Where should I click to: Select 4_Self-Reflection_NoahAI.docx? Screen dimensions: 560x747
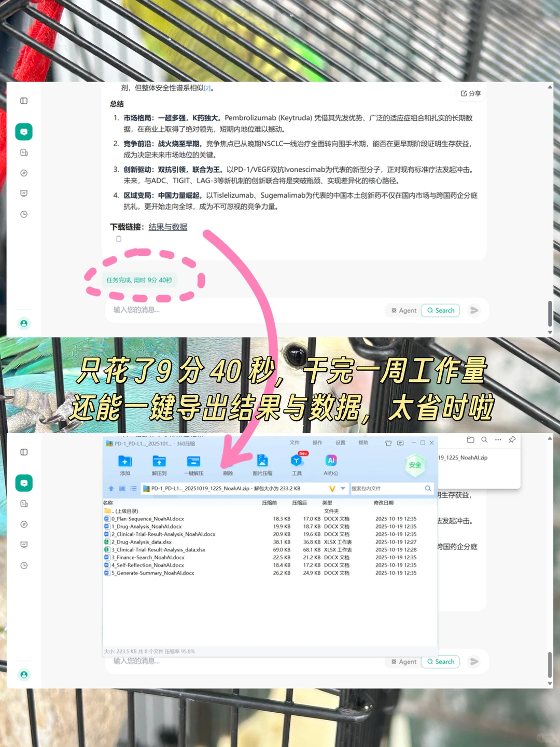click(270, 565)
